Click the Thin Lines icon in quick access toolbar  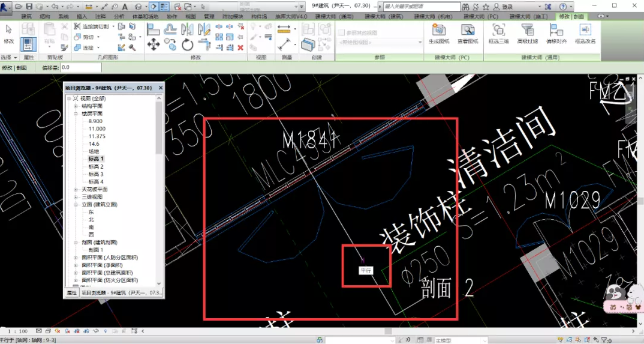(164, 7)
